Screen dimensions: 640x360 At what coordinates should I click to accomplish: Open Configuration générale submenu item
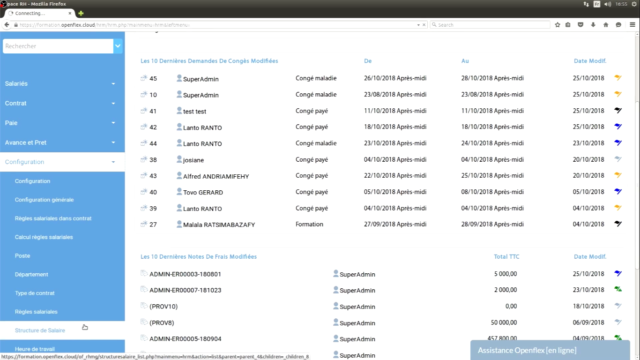(x=44, y=200)
